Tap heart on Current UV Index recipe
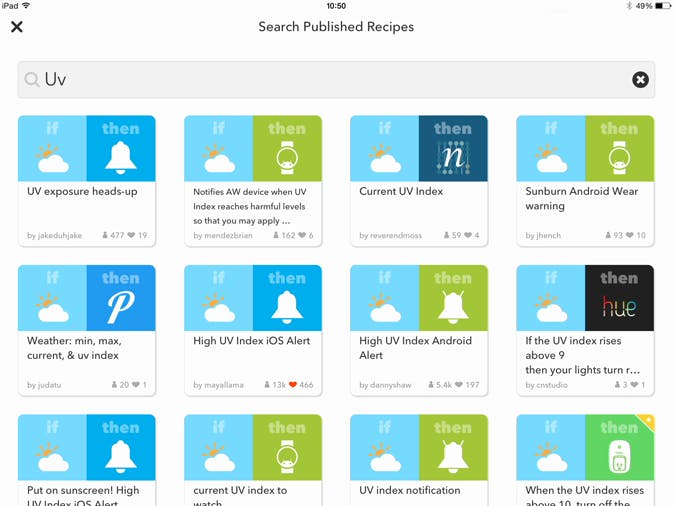Screen dimensions: 674x506 pyautogui.click(x=468, y=235)
